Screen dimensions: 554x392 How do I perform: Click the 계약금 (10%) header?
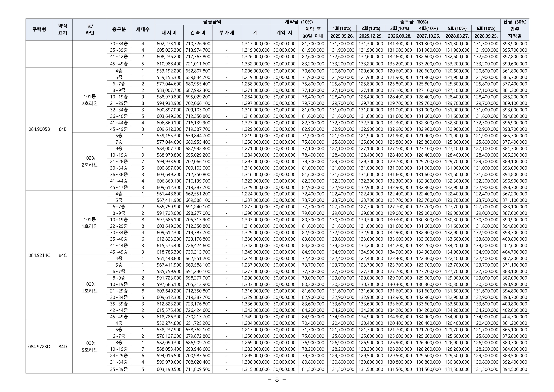(299, 22)
